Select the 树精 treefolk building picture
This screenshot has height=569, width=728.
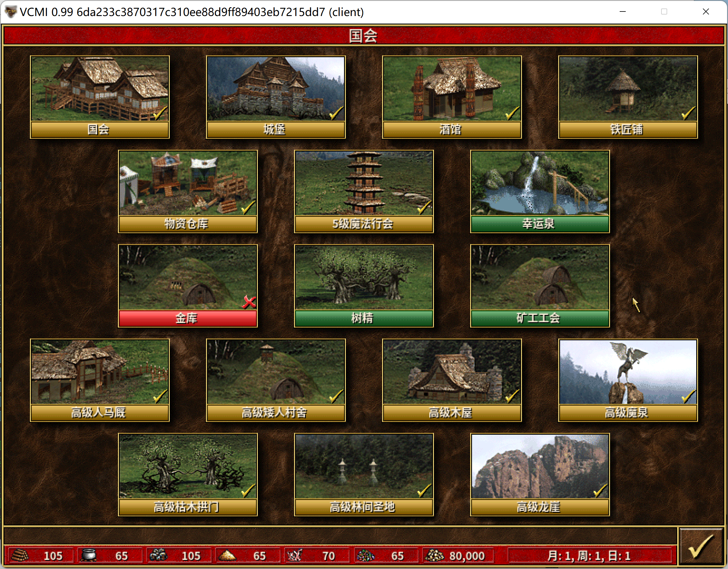(x=364, y=277)
